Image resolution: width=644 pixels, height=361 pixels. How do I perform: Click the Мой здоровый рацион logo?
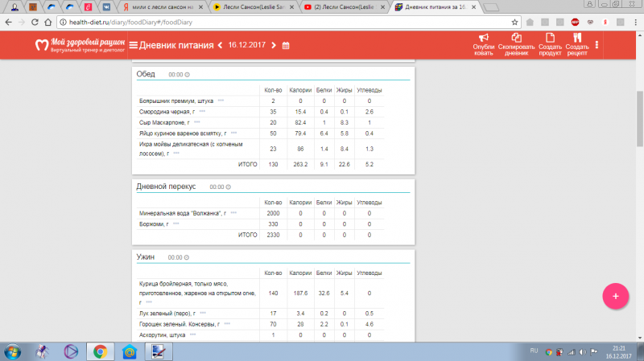(79, 46)
